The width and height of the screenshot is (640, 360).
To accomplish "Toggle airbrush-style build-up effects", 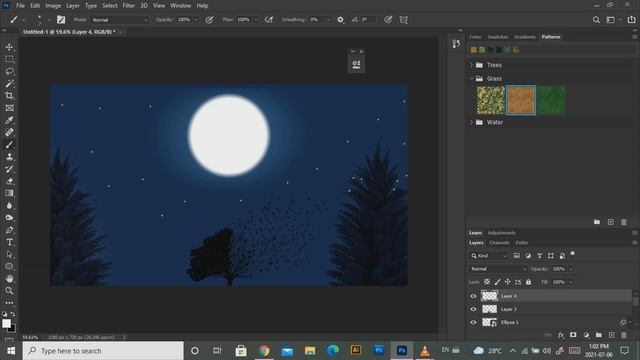I will [x=269, y=20].
